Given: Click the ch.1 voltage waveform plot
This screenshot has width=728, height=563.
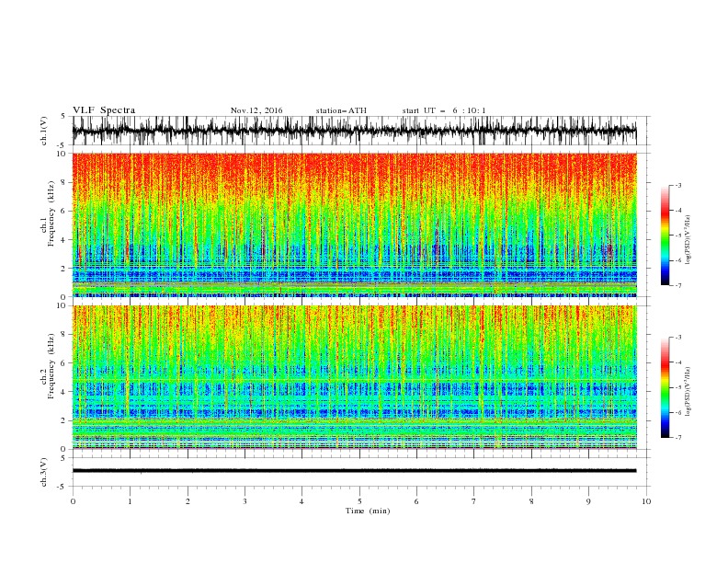Looking at the screenshot, I should pos(354,131).
